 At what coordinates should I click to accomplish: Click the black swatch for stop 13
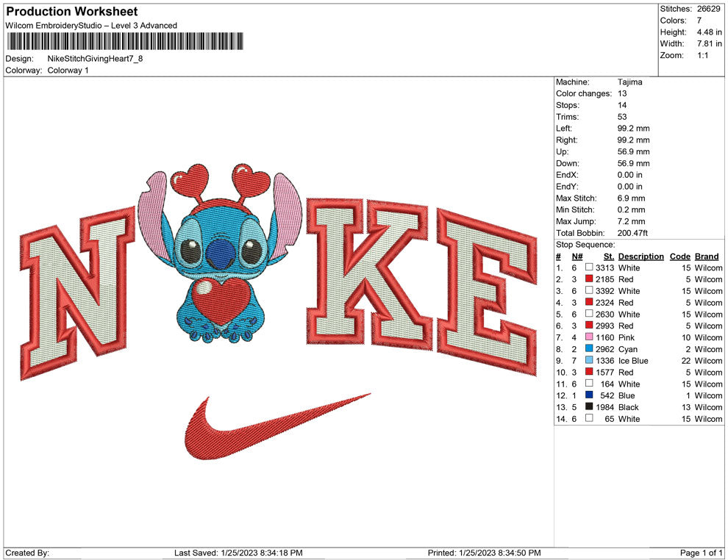click(x=589, y=406)
